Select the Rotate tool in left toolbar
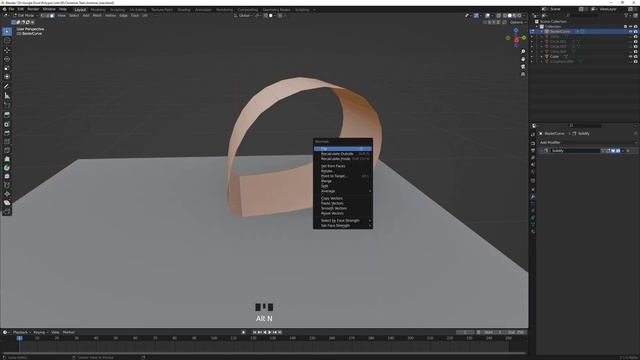The image size is (640, 360). (x=7, y=59)
